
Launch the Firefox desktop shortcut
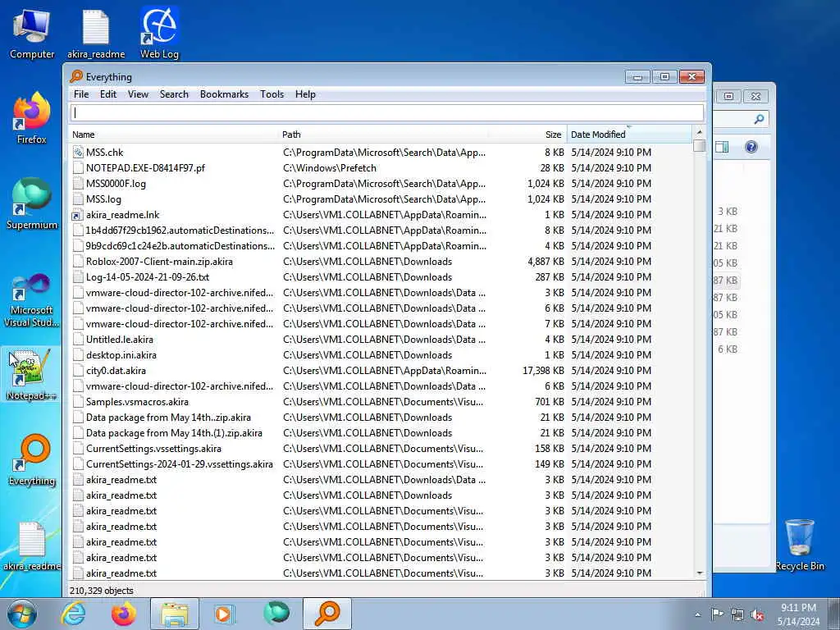coord(32,119)
